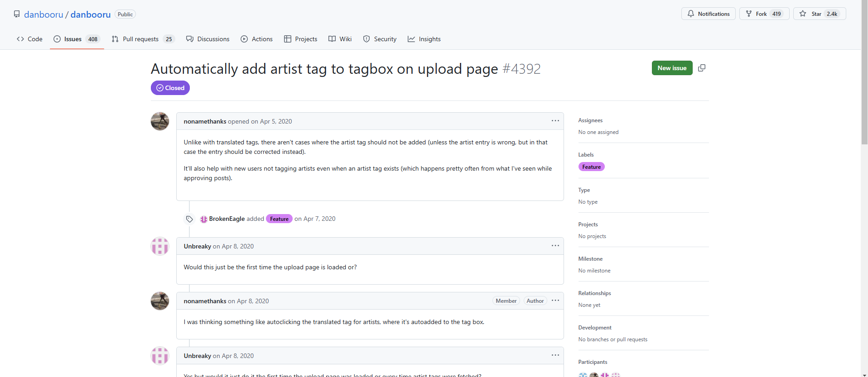The width and height of the screenshot is (868, 377).
Task: Open the Apr 5, 2020 timestamp link
Action: [x=276, y=121]
